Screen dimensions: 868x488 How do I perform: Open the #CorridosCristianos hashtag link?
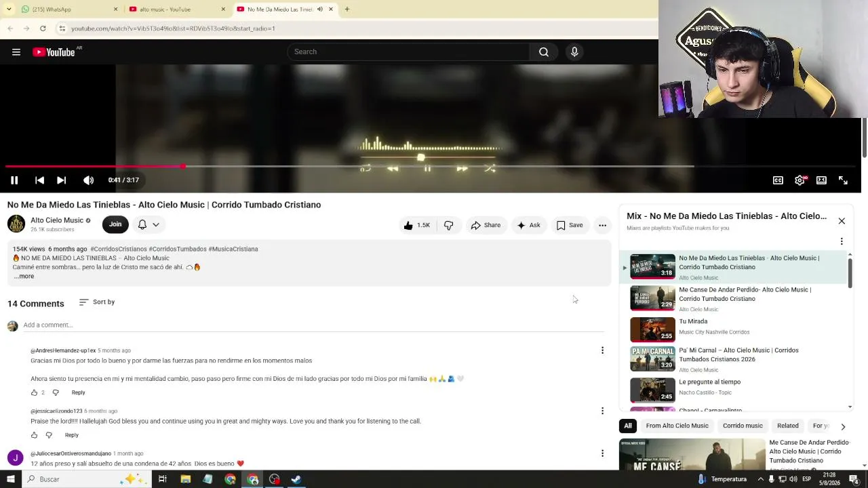click(119, 249)
